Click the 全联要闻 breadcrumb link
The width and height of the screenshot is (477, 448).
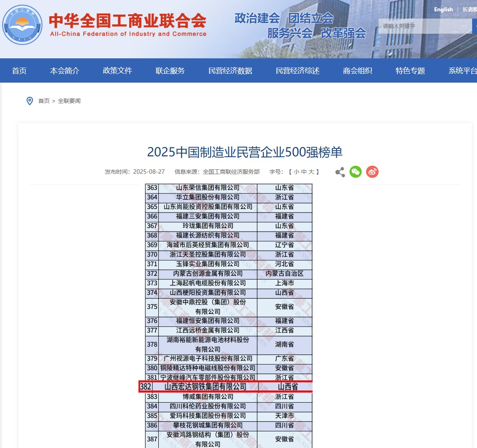coord(69,101)
